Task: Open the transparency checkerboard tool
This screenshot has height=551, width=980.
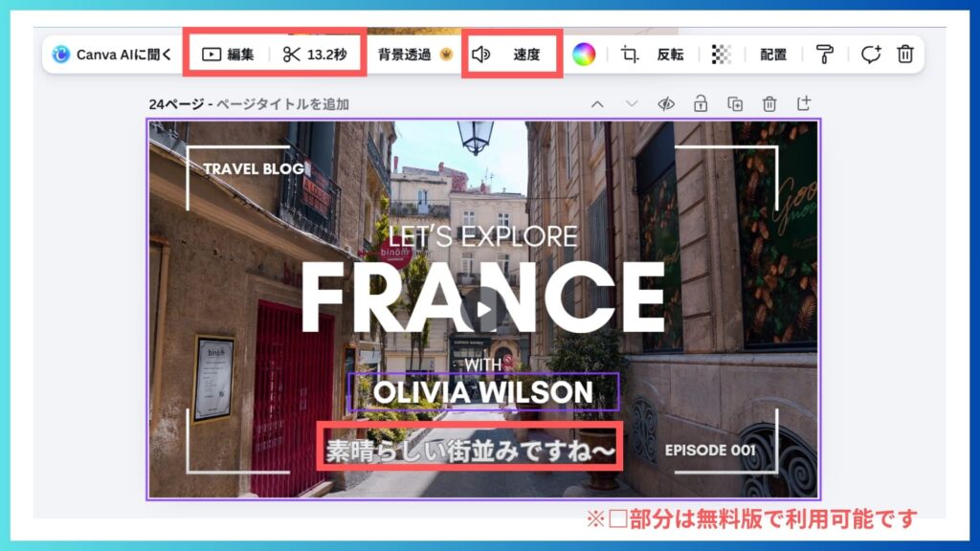Action: (x=722, y=55)
